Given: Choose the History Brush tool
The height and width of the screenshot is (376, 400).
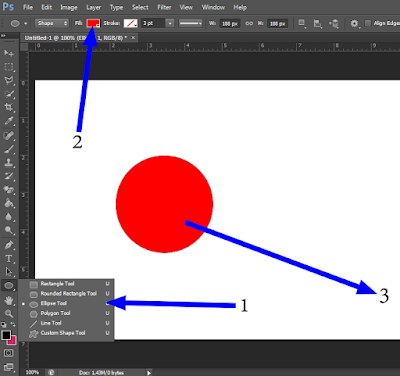Looking at the screenshot, I should point(9,176).
